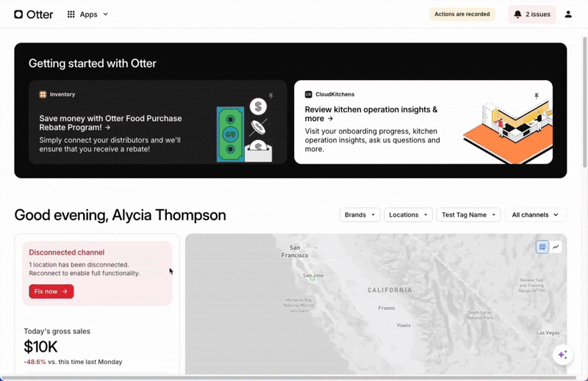The height and width of the screenshot is (381, 588).
Task: Click the vertical page scrollbar
Action: click(x=584, y=102)
